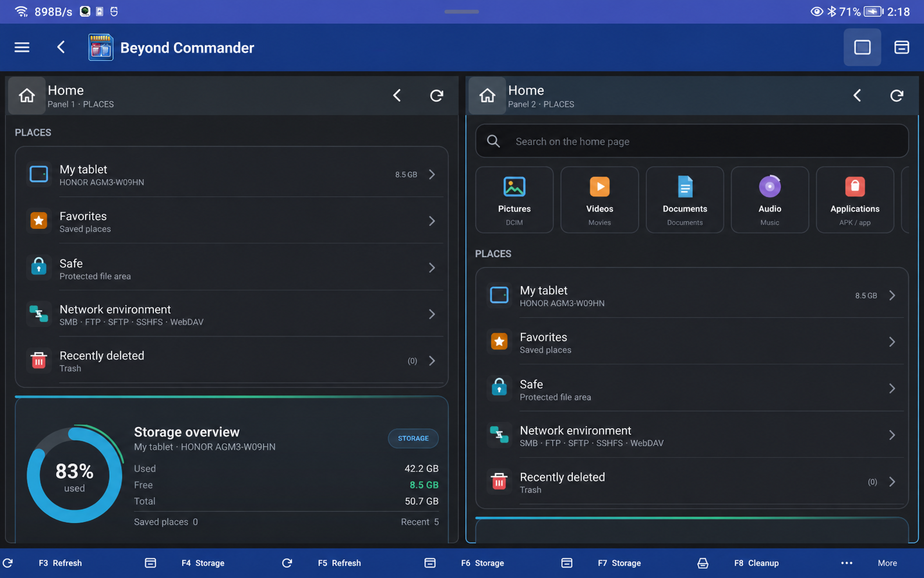The image size is (924, 578).
Task: Expand Favorites chevron in Panel 1
Action: coord(432,221)
